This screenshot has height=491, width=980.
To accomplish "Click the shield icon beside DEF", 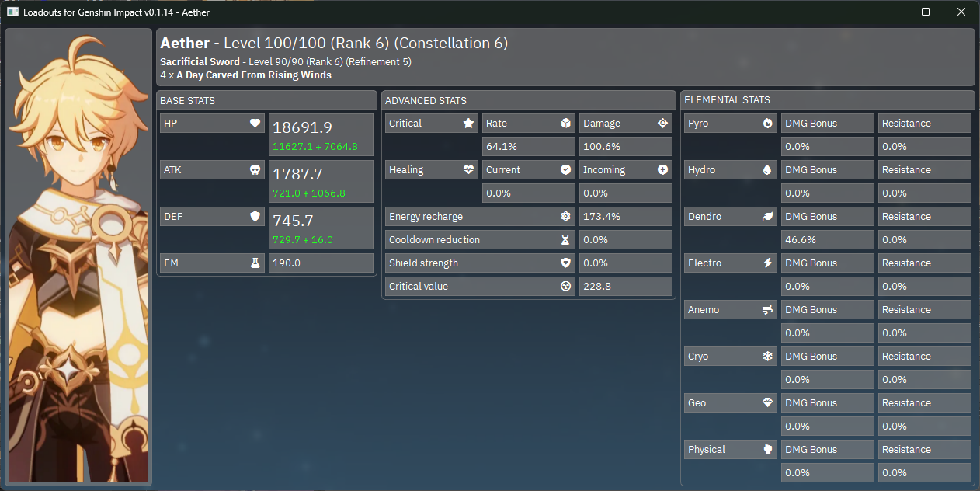I will (255, 217).
